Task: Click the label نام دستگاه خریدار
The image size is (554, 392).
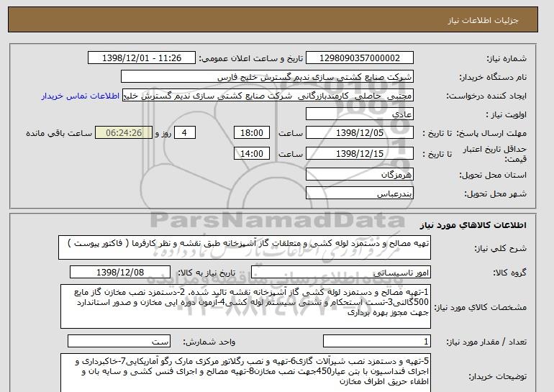Action: coord(493,77)
